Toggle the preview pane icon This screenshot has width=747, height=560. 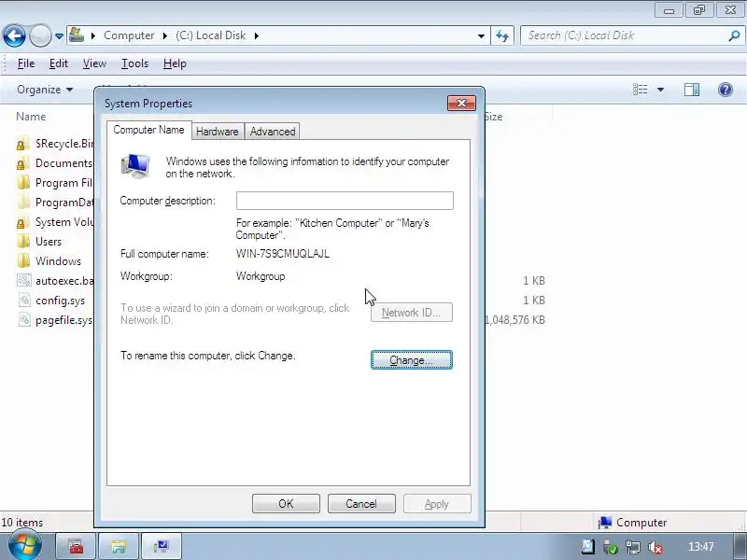pos(692,90)
